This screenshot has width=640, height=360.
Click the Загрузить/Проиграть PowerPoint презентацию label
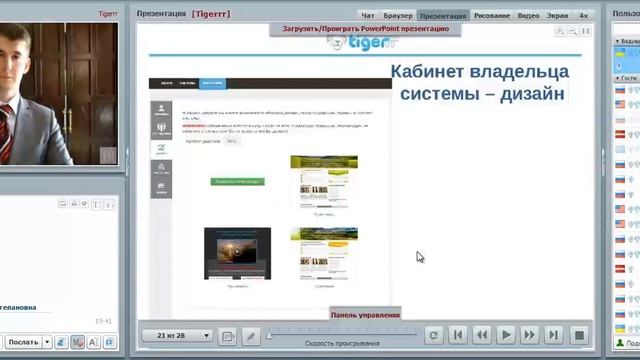pos(366,29)
